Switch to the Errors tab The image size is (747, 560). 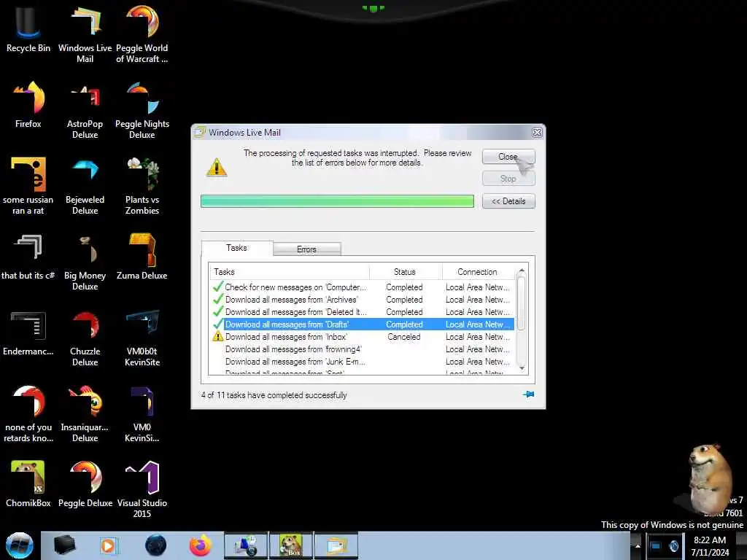306,249
